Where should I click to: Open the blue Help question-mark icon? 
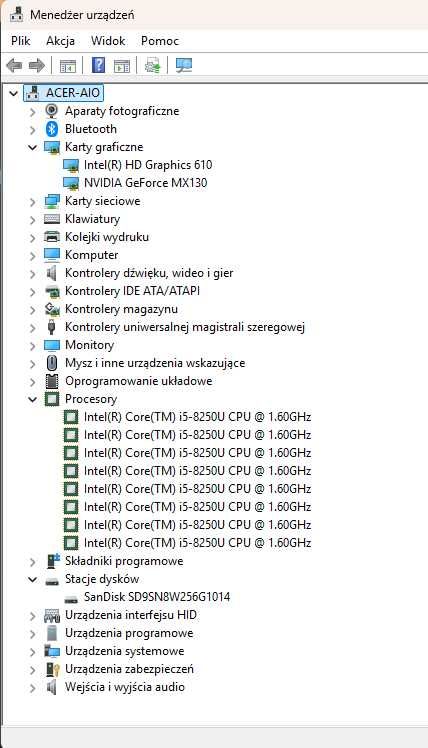click(98, 65)
